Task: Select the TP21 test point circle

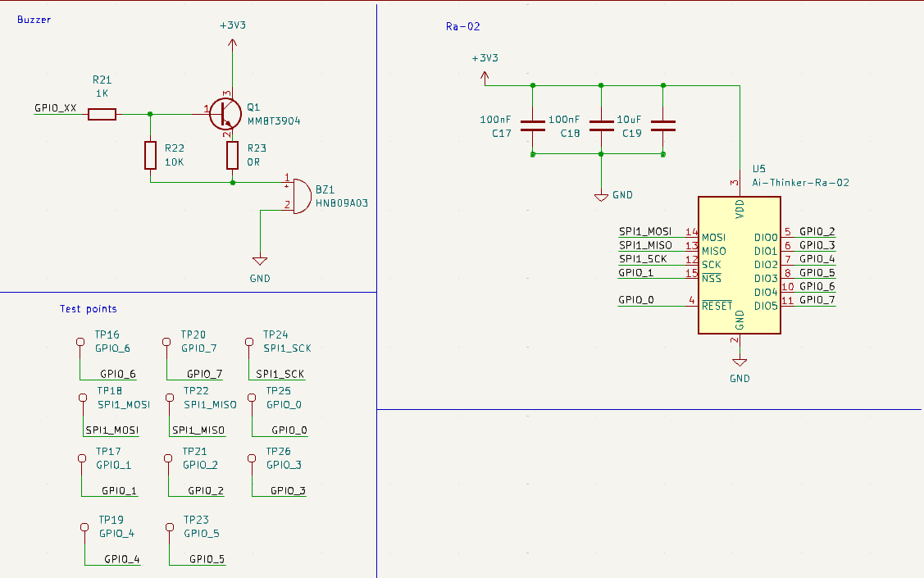Action: [x=169, y=458]
